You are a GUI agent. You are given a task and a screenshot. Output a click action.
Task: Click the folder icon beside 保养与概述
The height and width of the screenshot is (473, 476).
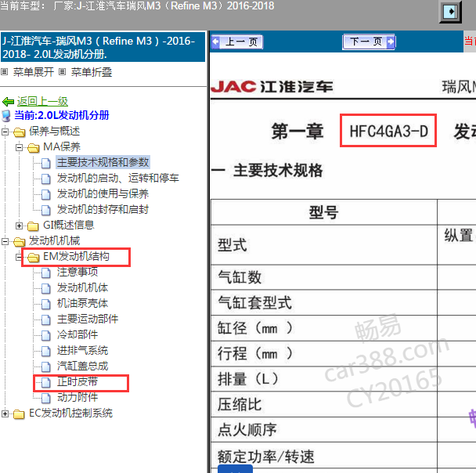coord(19,132)
